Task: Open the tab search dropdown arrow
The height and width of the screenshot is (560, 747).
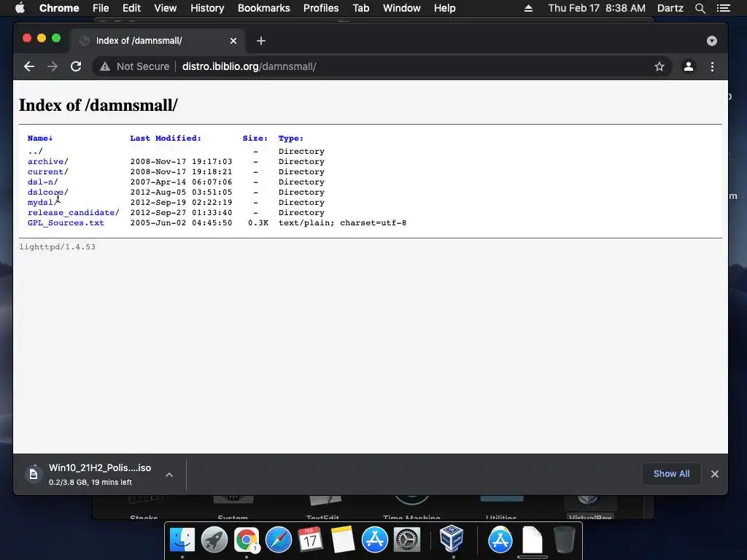Action: coord(712,41)
